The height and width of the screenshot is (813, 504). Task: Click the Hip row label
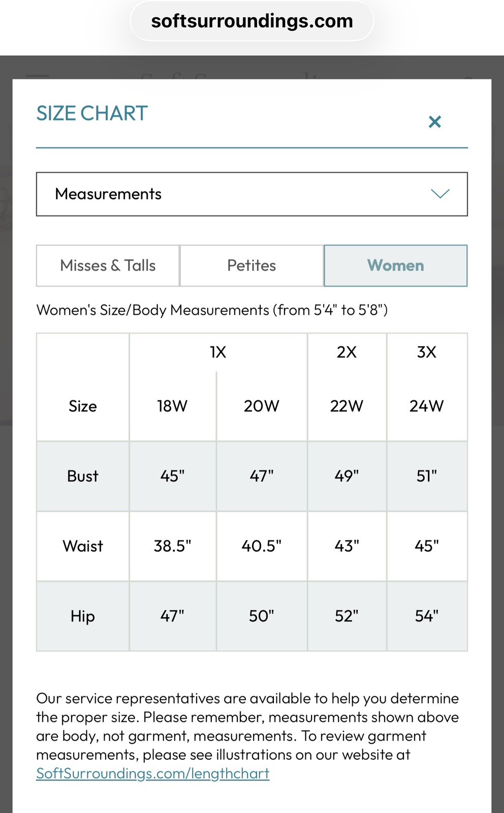pyautogui.click(x=83, y=616)
